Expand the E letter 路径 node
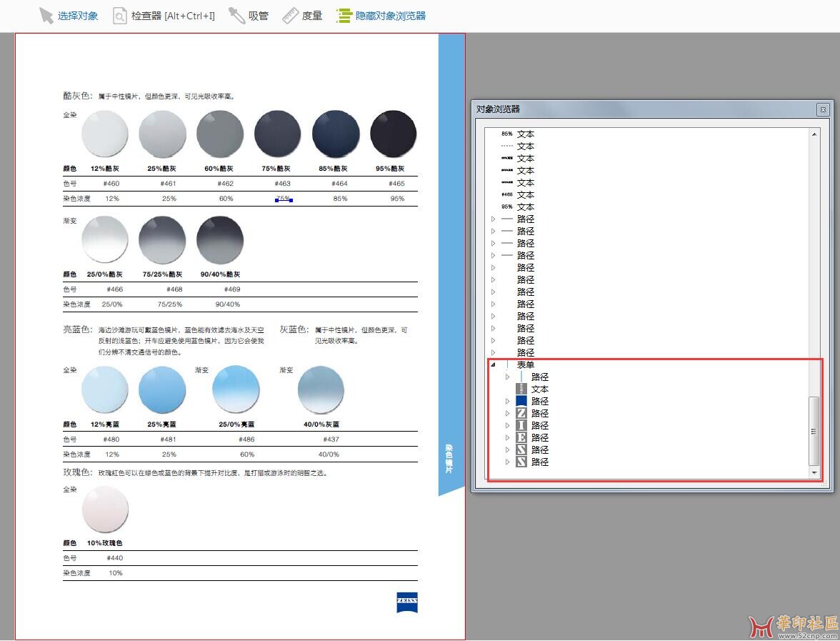Screen dimensions: 840x641 (x=507, y=437)
